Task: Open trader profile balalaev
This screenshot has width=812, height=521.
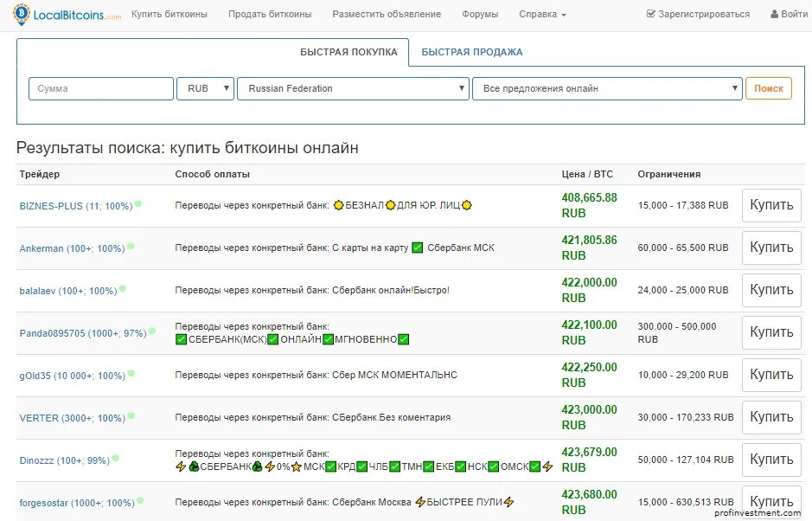Action: (x=67, y=292)
